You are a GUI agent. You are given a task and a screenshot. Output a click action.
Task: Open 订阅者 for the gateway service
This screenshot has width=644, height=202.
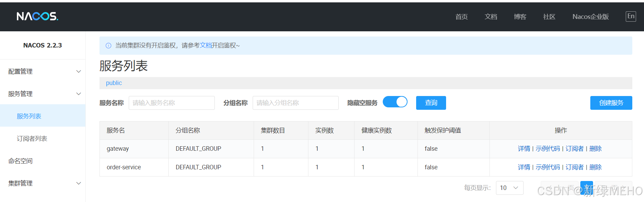pos(574,149)
